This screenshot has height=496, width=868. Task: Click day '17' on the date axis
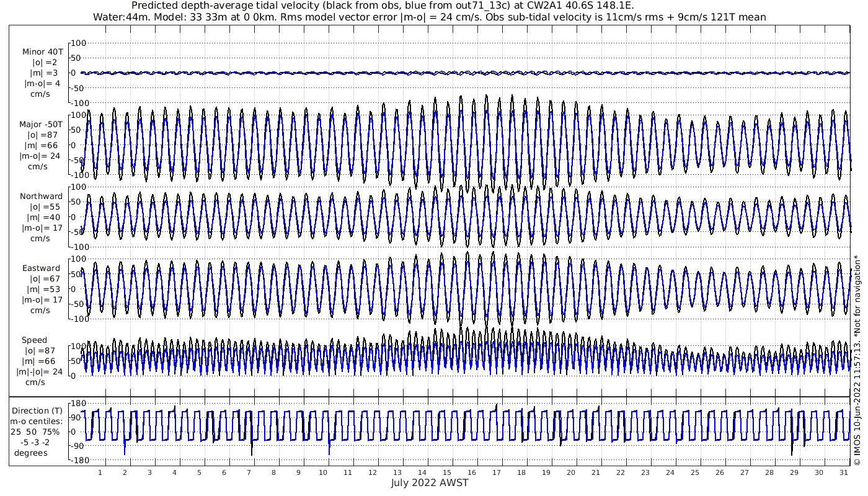point(497,472)
